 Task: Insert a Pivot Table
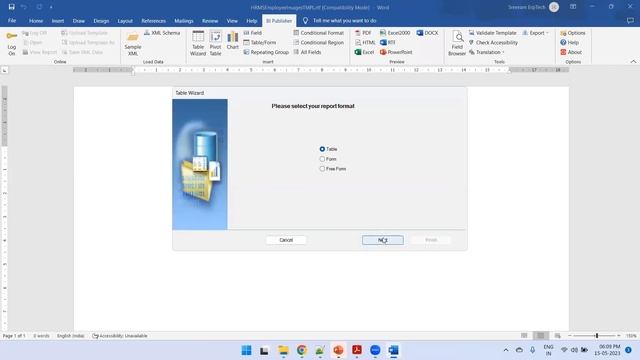click(215, 43)
